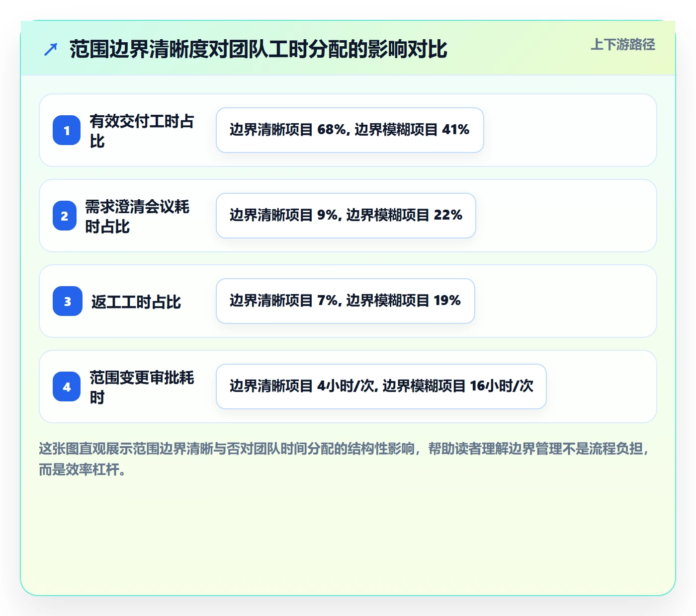696x616 pixels.
Task: Click the number 3 badge for 返工工时占比
Action: (x=68, y=301)
